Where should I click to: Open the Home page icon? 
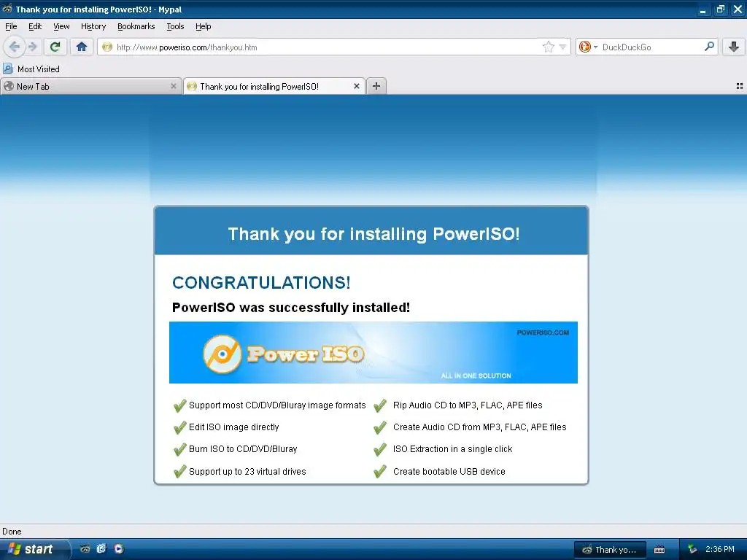click(x=82, y=47)
